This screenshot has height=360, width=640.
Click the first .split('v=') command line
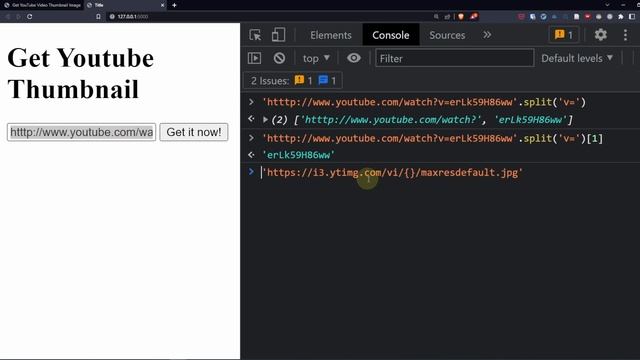[424, 102]
